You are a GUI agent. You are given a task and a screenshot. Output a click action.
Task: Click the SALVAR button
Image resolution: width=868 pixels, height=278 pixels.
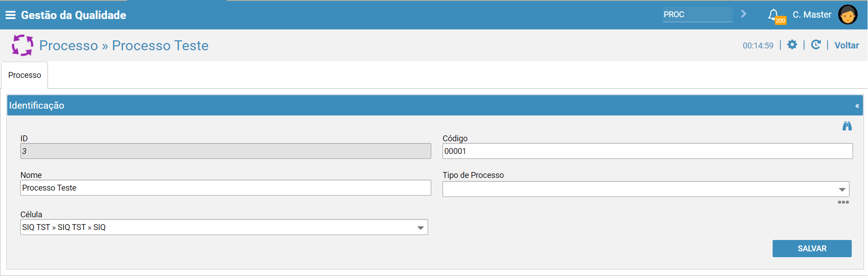(x=812, y=249)
